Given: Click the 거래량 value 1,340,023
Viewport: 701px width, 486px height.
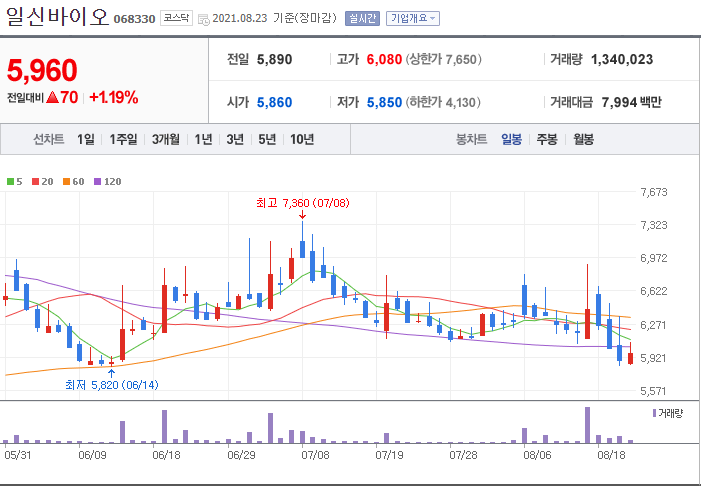Looking at the screenshot, I should coord(622,59).
